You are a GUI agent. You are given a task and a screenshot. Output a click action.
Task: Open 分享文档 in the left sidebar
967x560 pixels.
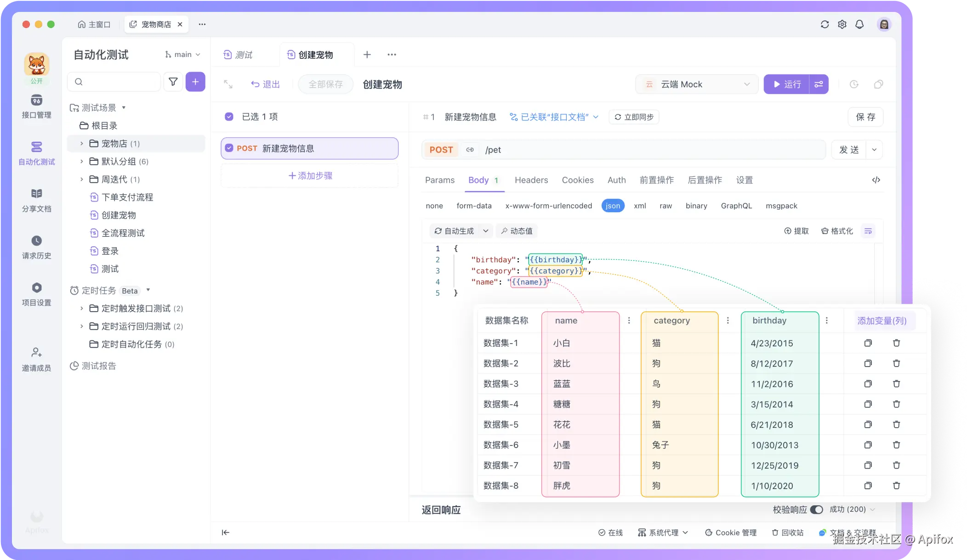[x=36, y=200]
